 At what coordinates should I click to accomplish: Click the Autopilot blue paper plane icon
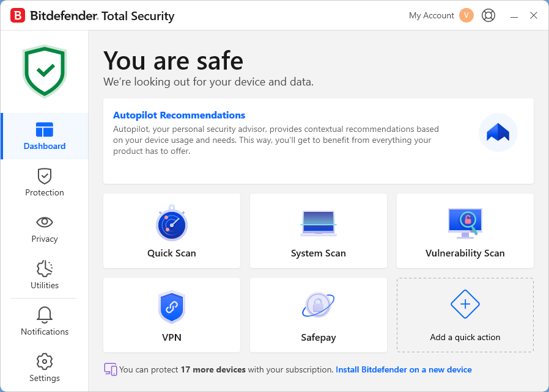pyautogui.click(x=498, y=132)
